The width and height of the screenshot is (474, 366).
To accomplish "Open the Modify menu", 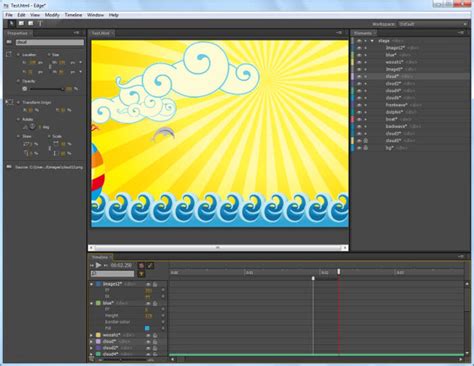I will (x=52, y=15).
